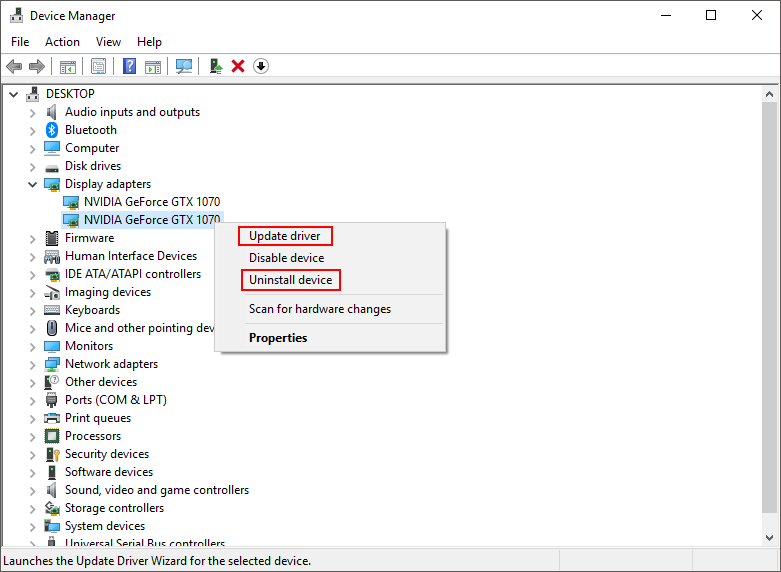Expand Sound, video and game controllers chevron
This screenshot has height=572, width=781.
pyautogui.click(x=32, y=491)
